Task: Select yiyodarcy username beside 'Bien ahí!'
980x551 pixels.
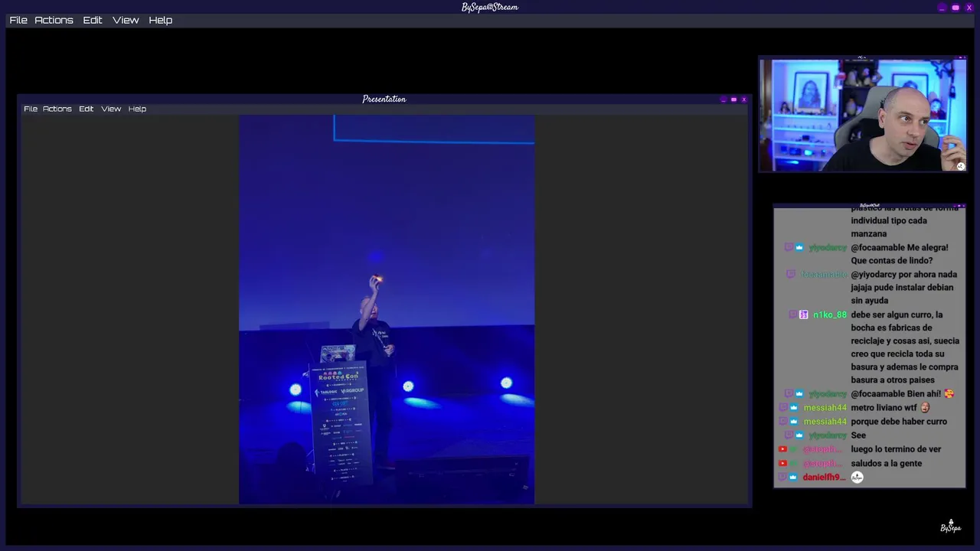Action: (x=828, y=393)
